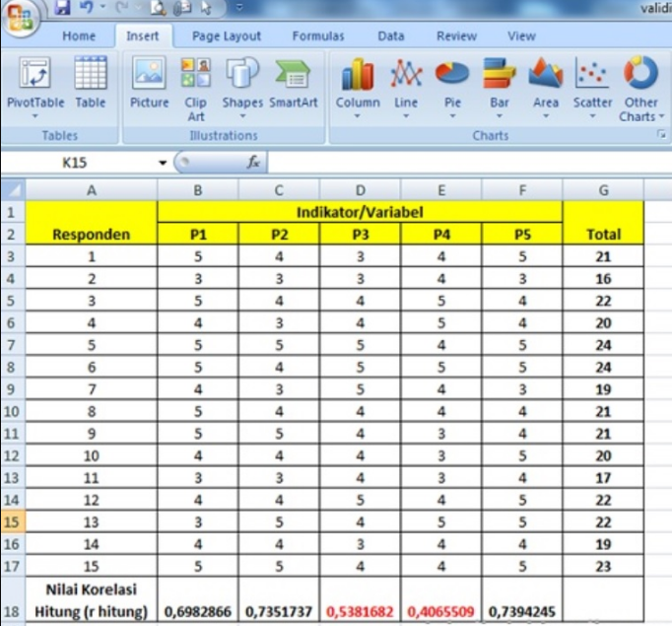Select total 23 for respondent 15
Viewport: 672px width, 626px height.
[x=603, y=566]
